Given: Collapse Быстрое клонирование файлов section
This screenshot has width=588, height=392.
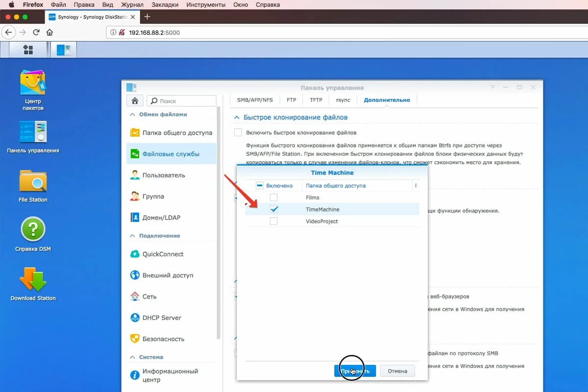Looking at the screenshot, I should 237,118.
